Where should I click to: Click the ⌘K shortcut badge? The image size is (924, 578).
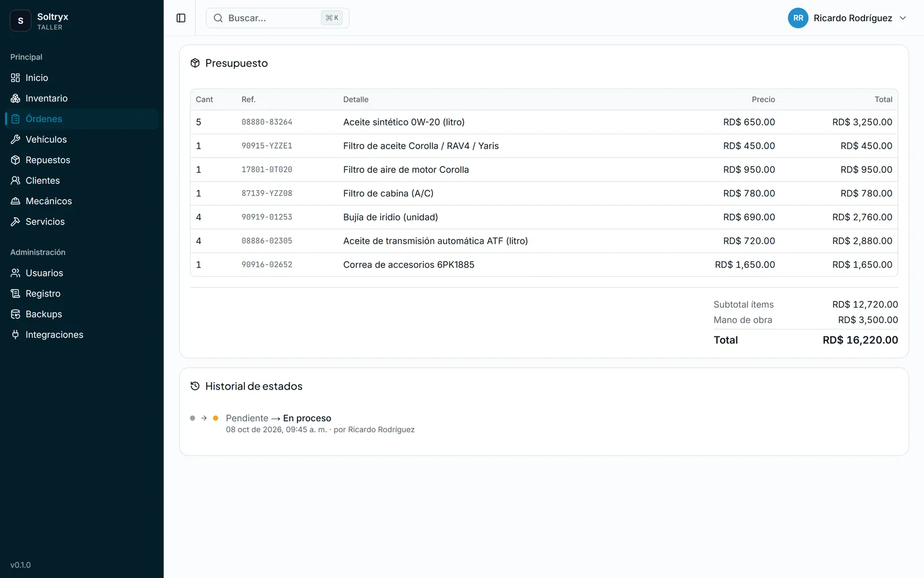pos(332,18)
